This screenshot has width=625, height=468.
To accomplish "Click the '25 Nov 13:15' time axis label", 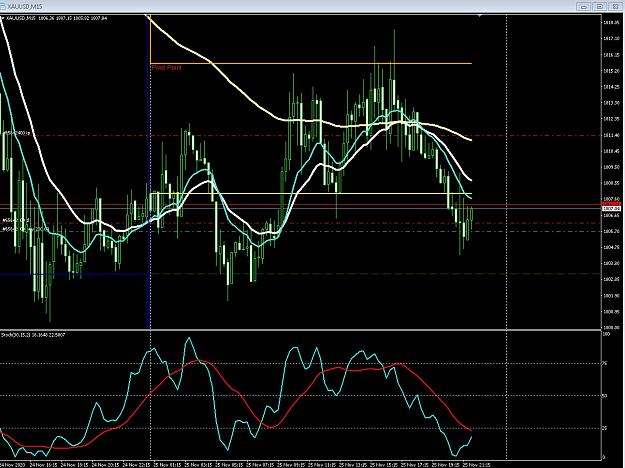I will (x=353, y=465).
